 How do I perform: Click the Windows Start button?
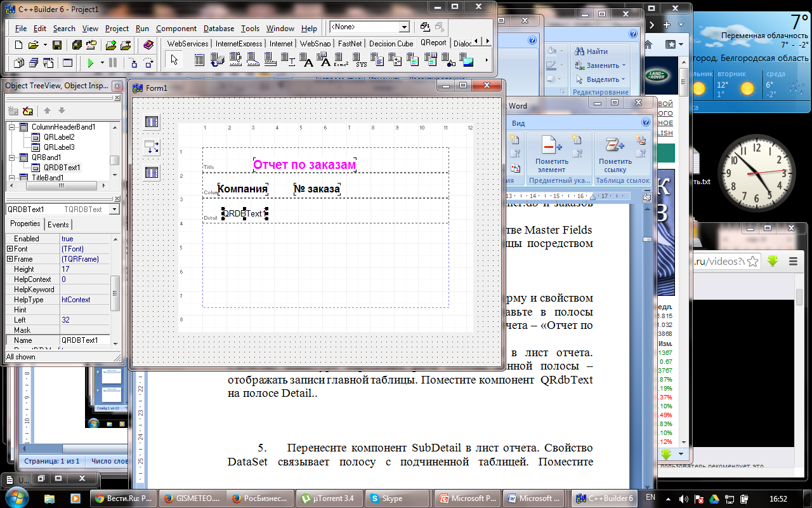17,497
